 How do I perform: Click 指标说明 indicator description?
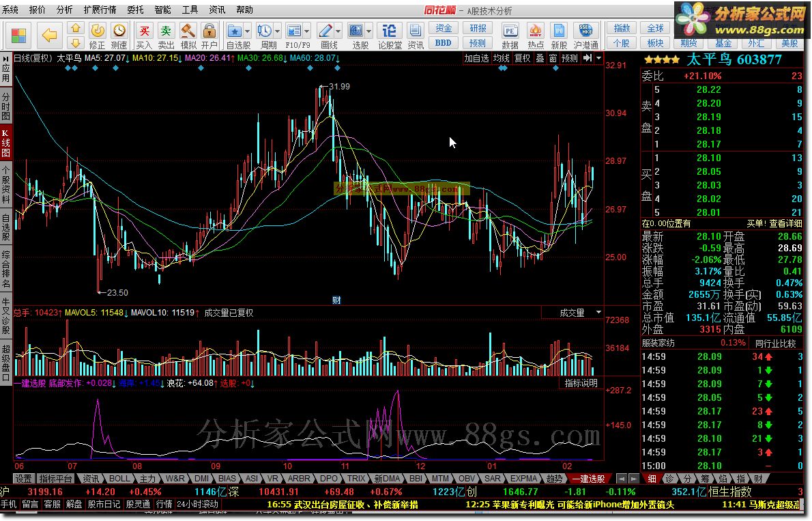point(581,383)
